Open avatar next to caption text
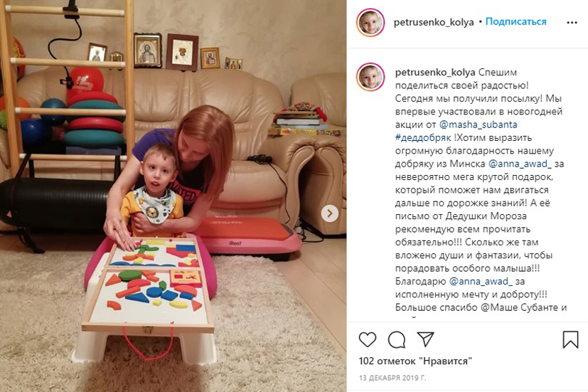 [x=370, y=77]
